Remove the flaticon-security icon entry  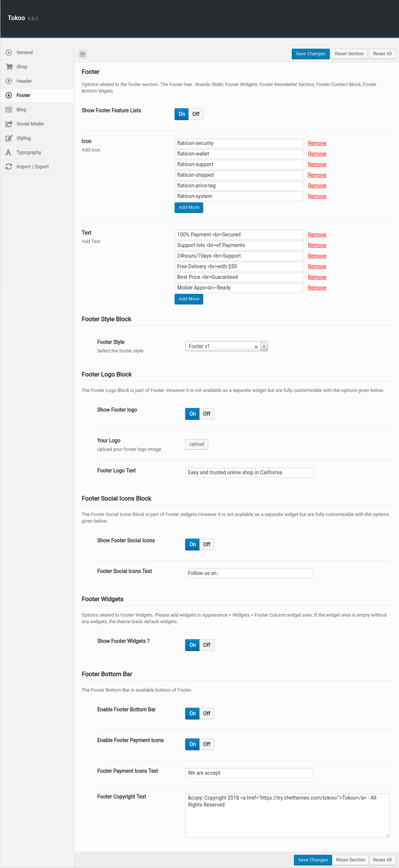click(317, 143)
